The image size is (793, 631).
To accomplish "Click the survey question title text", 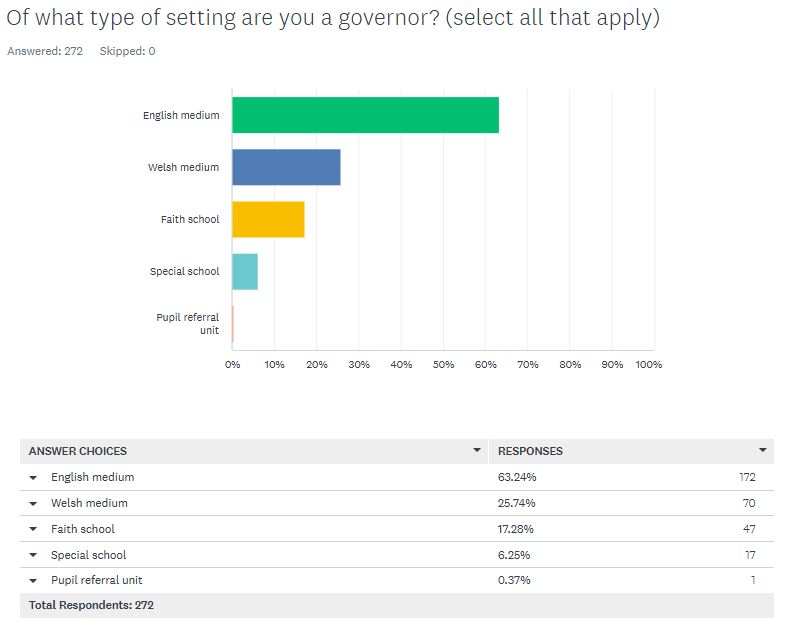I will pyautogui.click(x=333, y=19).
